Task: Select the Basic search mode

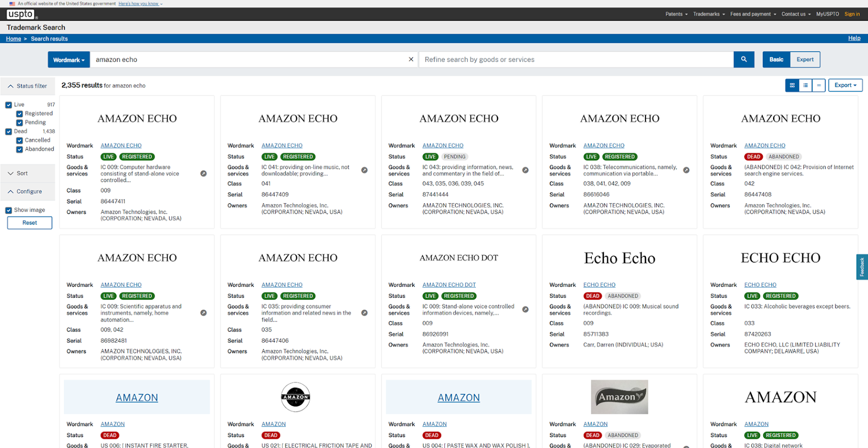Action: pyautogui.click(x=776, y=60)
